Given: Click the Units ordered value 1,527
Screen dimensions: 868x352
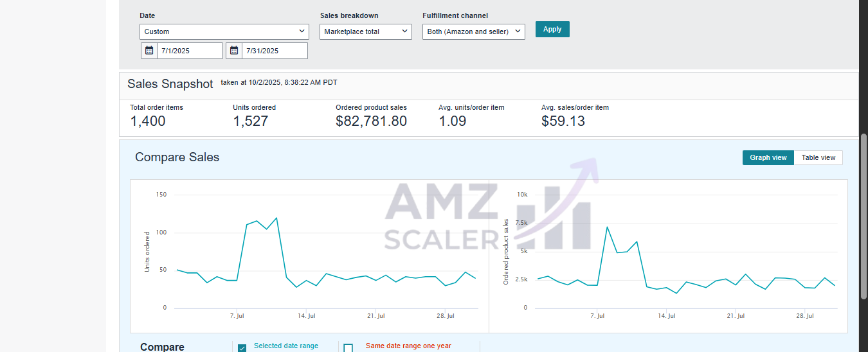Looking at the screenshot, I should 251,121.
